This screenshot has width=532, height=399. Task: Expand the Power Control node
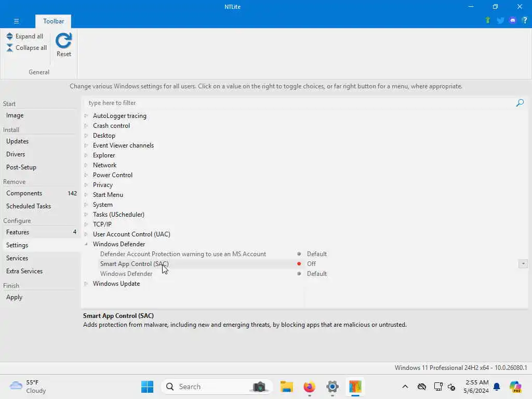[x=86, y=175]
